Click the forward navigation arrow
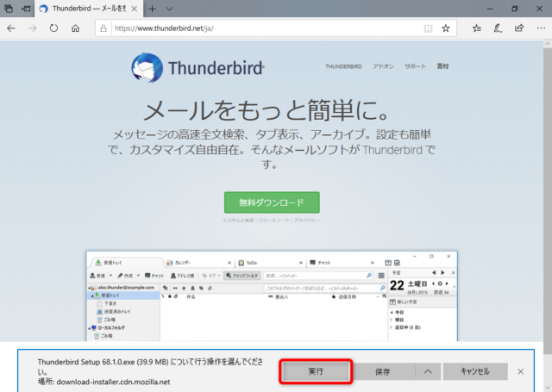 tap(33, 28)
